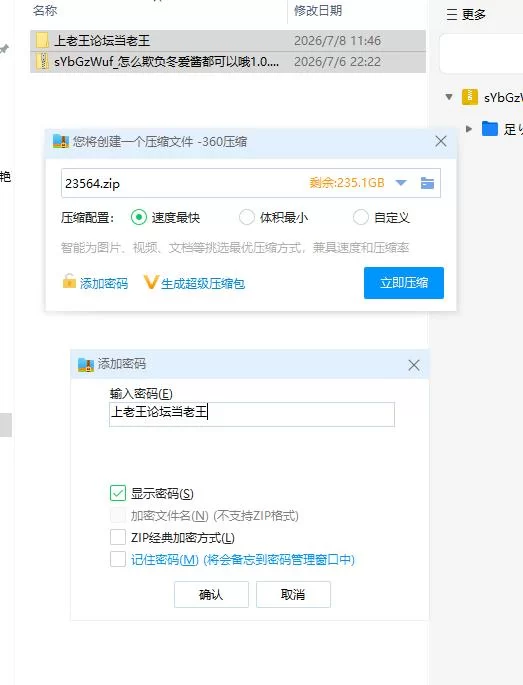The height and width of the screenshot is (685, 523).
Task: Click the yellow archive icon in tree
Action: click(x=470, y=97)
